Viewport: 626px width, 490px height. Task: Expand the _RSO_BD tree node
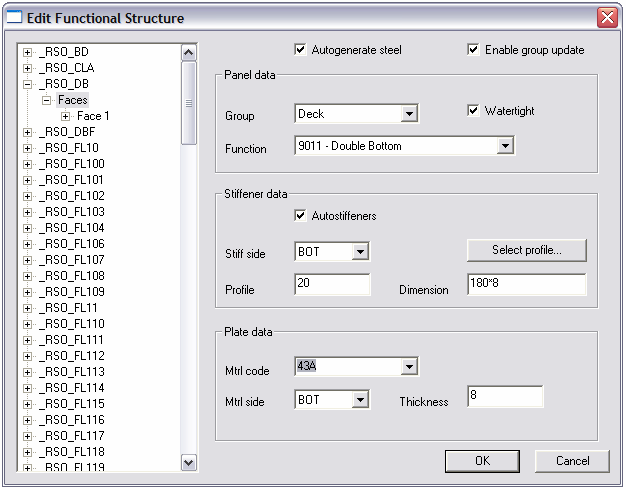[27, 52]
